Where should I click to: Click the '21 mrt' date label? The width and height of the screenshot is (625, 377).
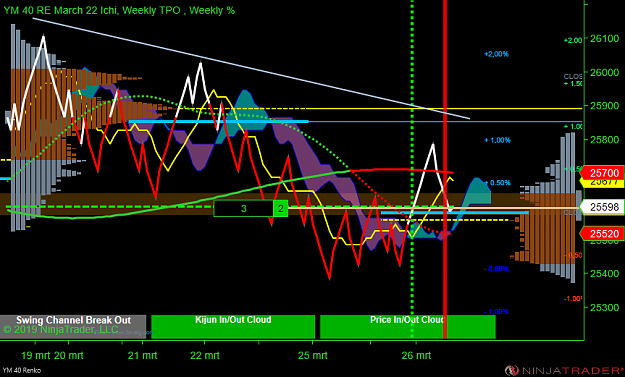[142, 355]
